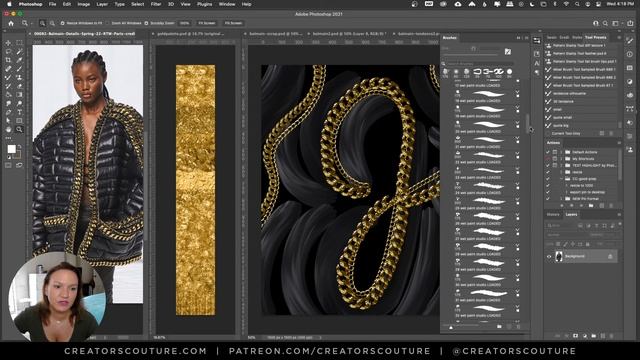Select the Lasso tool

(8, 51)
